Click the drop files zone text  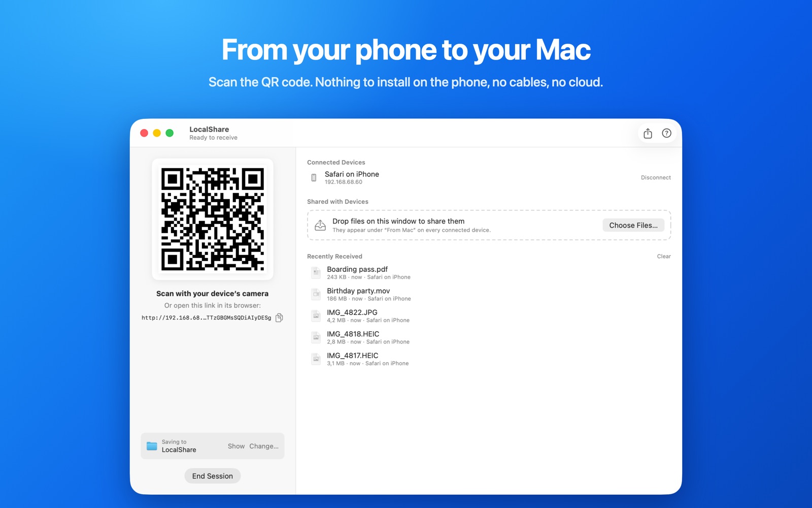pos(398,221)
